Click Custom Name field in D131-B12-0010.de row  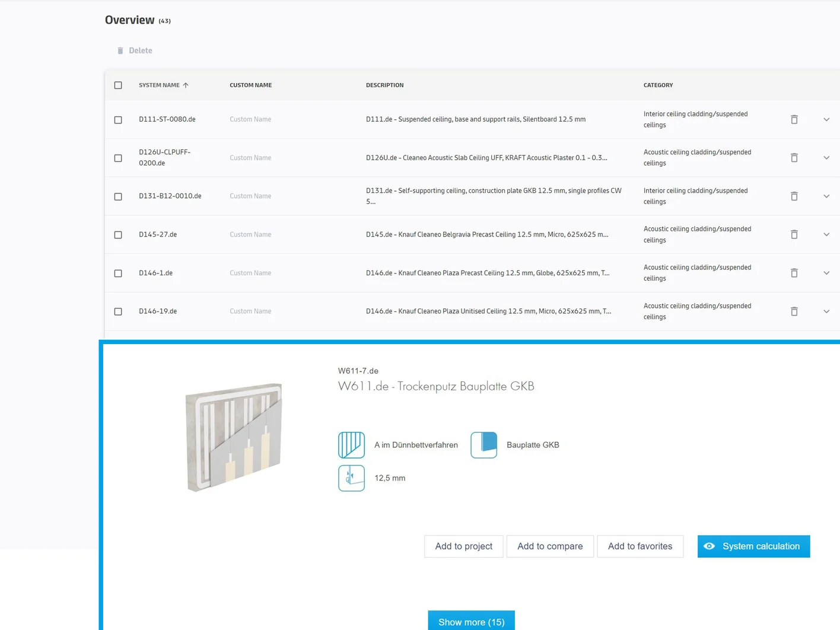click(x=250, y=196)
